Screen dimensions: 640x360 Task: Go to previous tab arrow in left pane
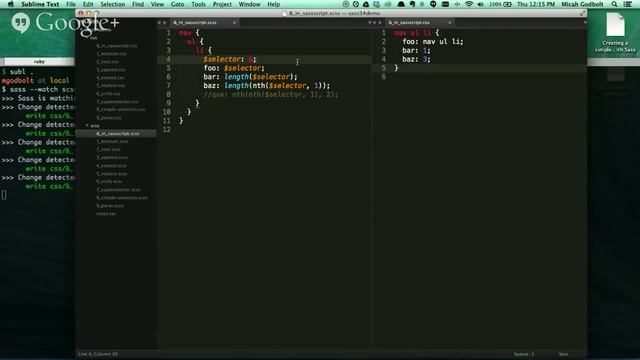pos(159,23)
